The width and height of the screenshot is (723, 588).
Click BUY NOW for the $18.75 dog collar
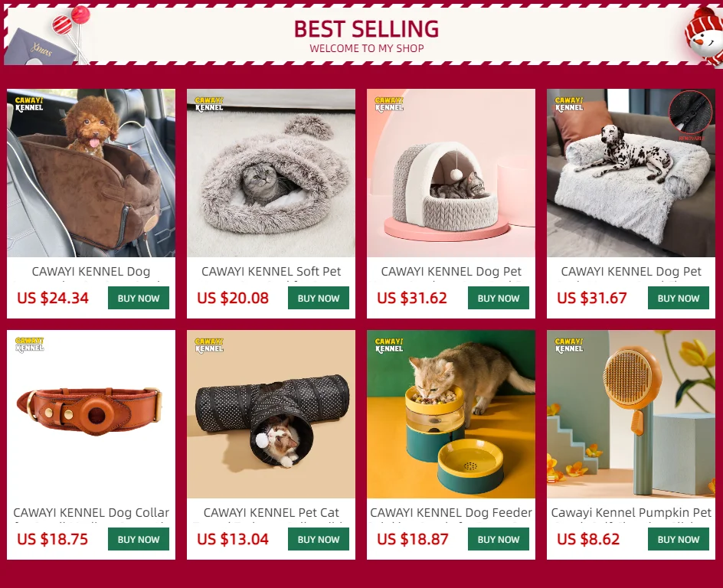click(139, 539)
